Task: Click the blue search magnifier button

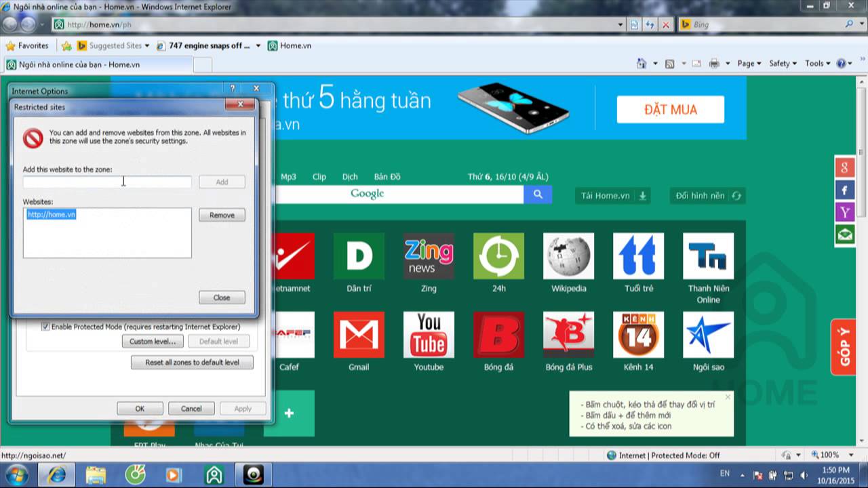Action: pos(538,194)
